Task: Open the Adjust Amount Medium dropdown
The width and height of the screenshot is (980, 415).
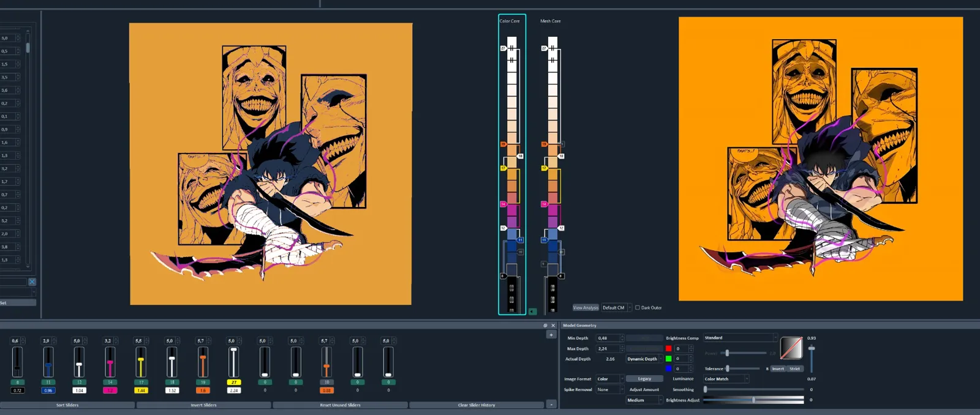Action: tap(644, 400)
